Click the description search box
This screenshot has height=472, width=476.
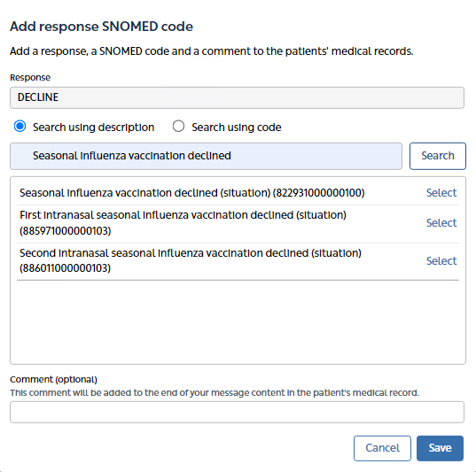pyautogui.click(x=207, y=156)
